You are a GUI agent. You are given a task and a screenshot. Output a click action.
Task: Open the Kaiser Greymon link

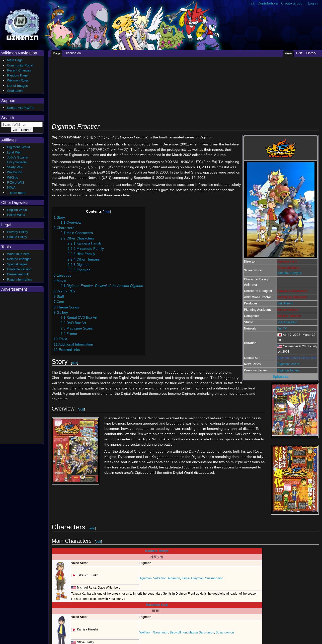pyautogui.click(x=192, y=578)
